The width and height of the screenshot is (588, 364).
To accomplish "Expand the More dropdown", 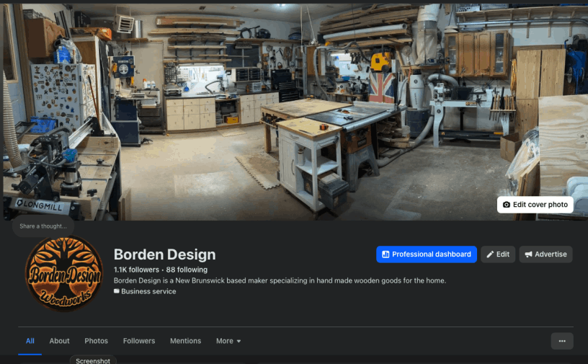I will [228, 341].
